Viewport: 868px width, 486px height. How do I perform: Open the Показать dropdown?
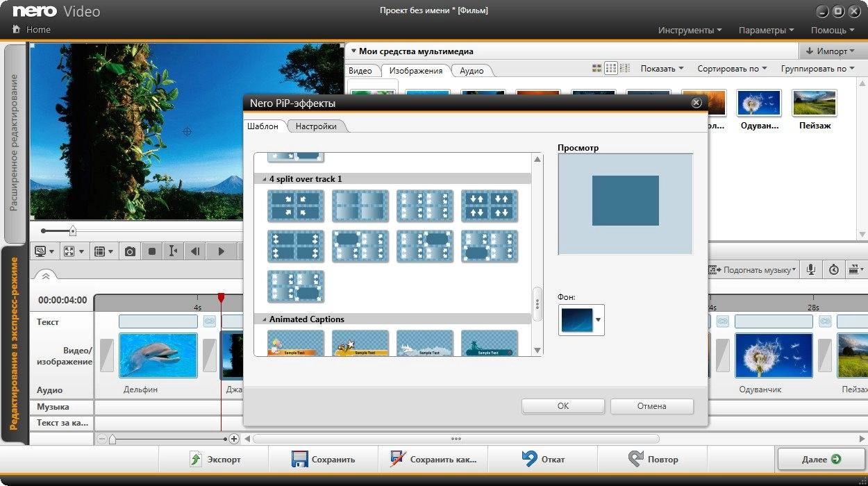(x=662, y=68)
